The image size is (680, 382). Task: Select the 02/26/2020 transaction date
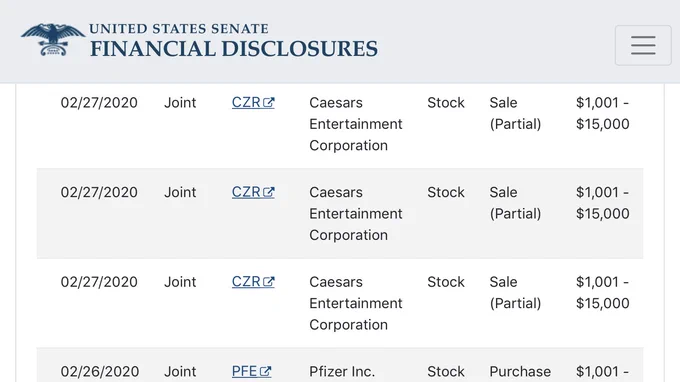coord(100,372)
